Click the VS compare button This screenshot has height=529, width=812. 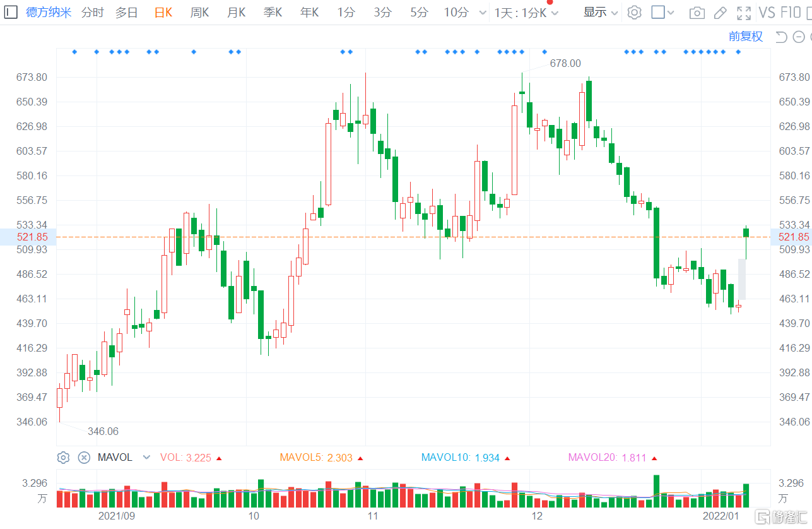pos(767,13)
